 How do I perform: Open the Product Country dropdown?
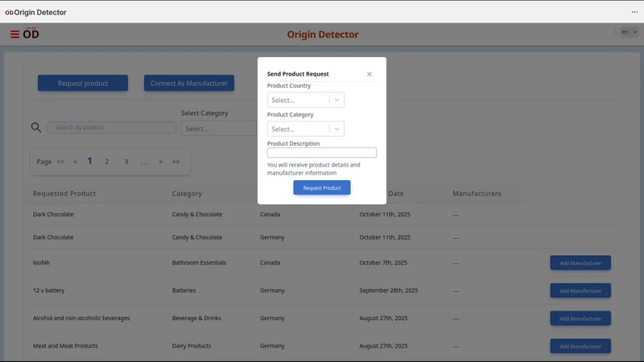(x=306, y=100)
